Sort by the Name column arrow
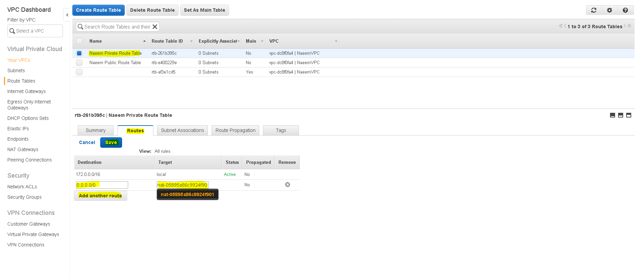The height and width of the screenshot is (280, 644). point(144,41)
